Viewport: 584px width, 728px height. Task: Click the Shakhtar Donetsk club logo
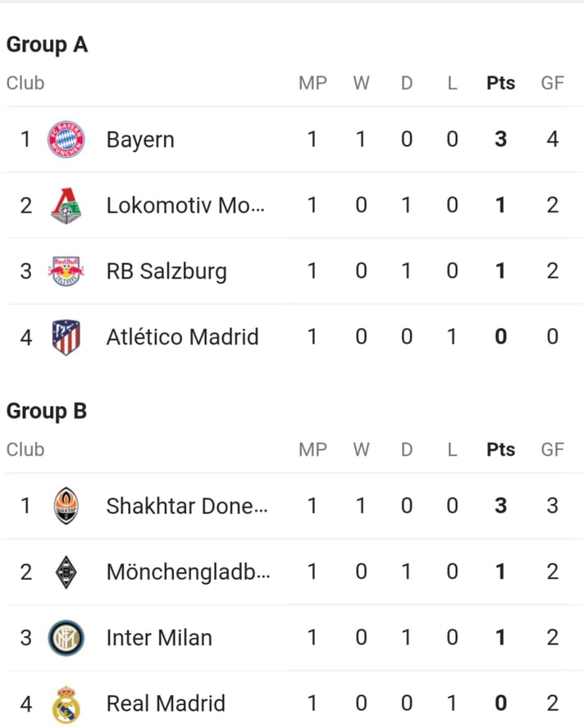66,506
